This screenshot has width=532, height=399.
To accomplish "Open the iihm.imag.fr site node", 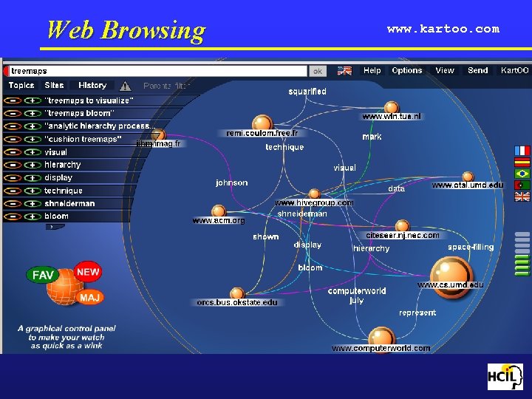I will point(158,135).
